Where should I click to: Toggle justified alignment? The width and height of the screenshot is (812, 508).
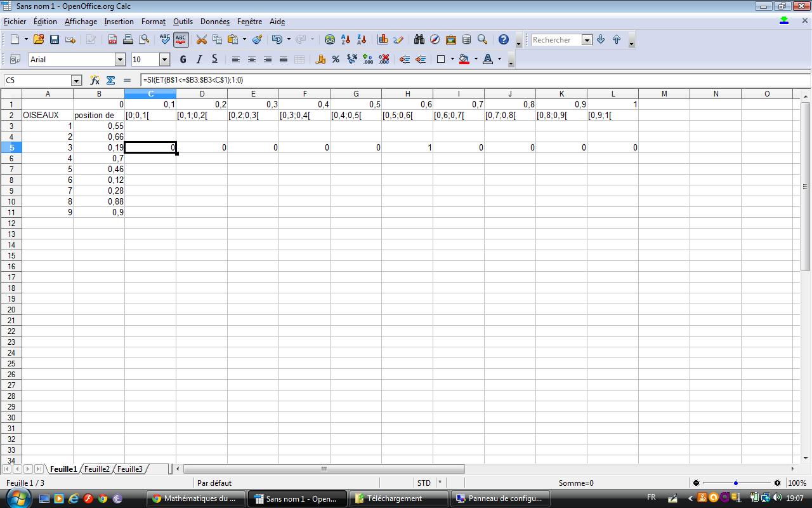coord(284,59)
